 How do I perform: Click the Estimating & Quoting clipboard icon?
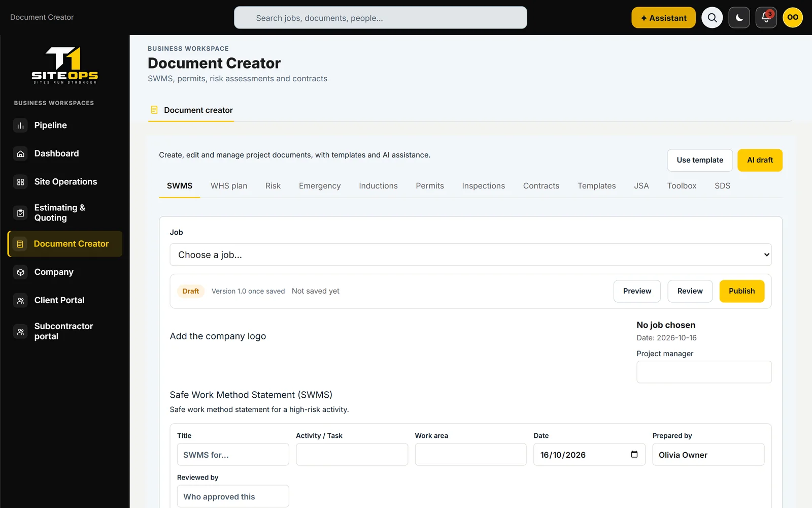click(x=20, y=213)
